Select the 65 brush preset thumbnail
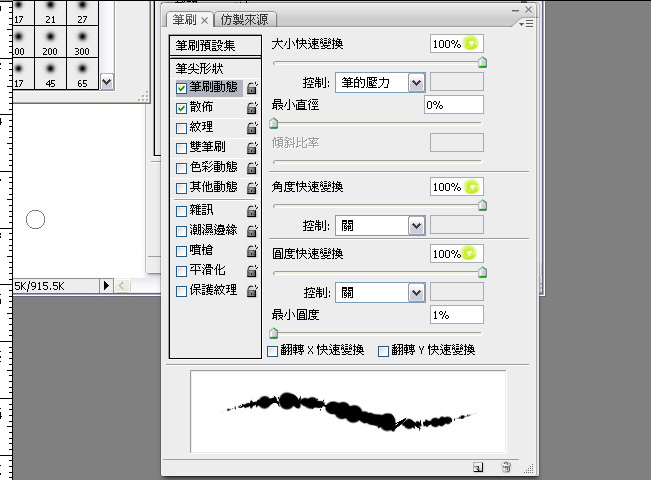 pos(83,73)
